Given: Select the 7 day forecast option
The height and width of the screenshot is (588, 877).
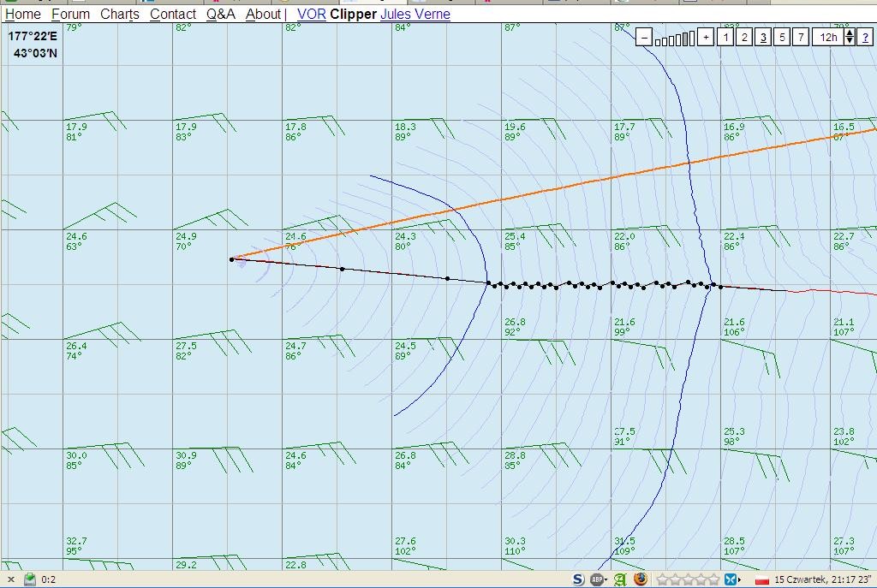Looking at the screenshot, I should (x=801, y=37).
